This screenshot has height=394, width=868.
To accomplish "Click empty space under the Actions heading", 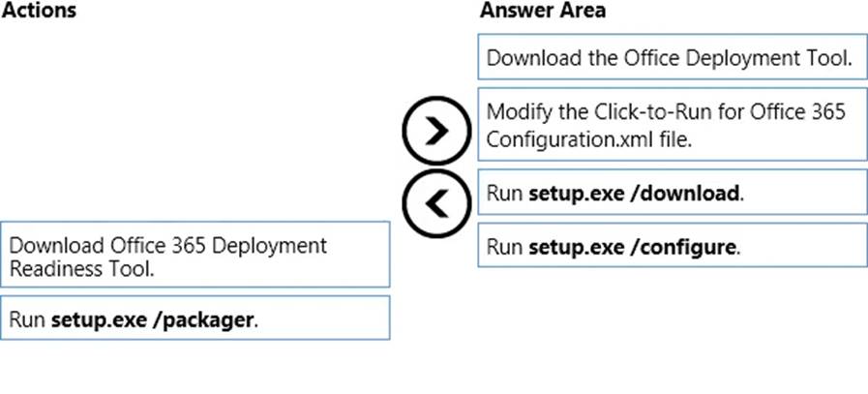I will [194, 116].
